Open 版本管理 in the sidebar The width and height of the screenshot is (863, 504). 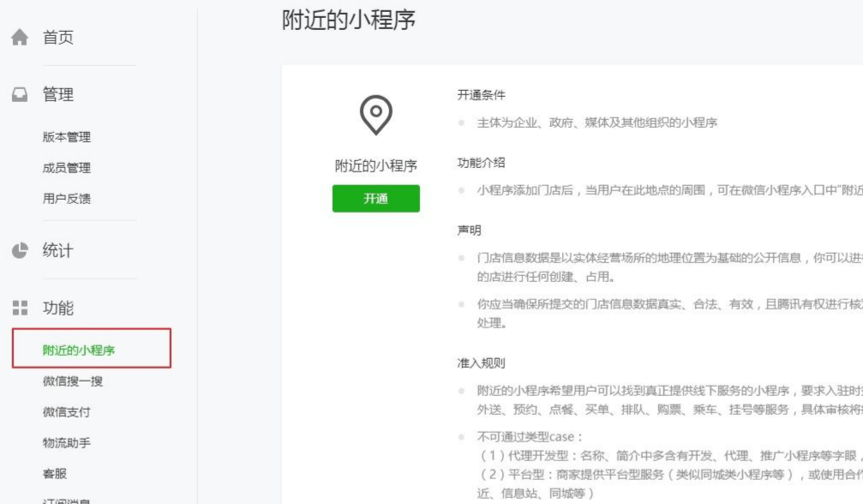tap(67, 137)
